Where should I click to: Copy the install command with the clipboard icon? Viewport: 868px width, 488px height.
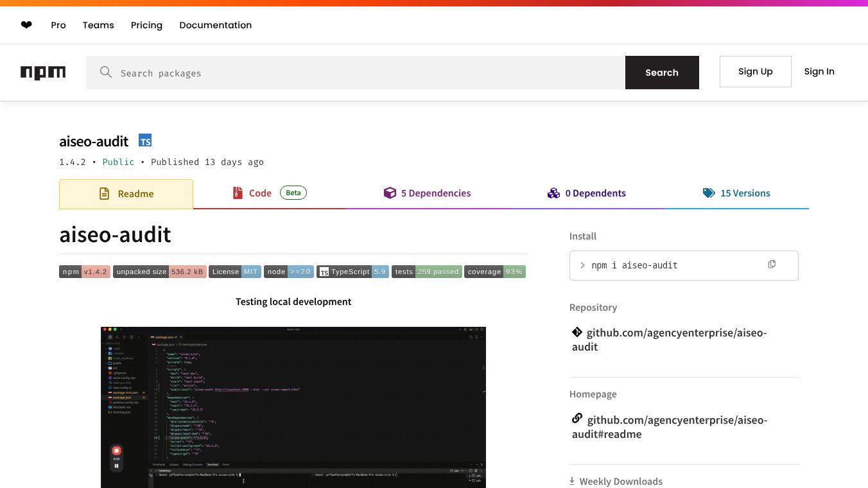[x=772, y=264]
